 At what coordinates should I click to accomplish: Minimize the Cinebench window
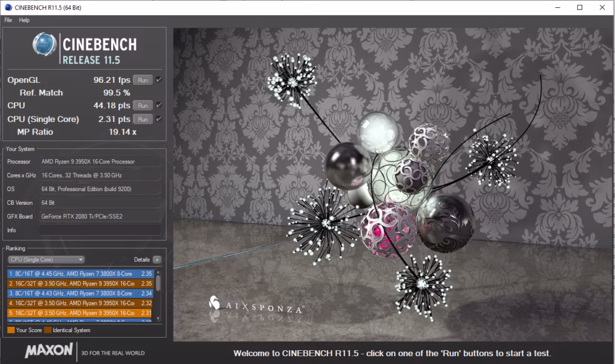557,7
